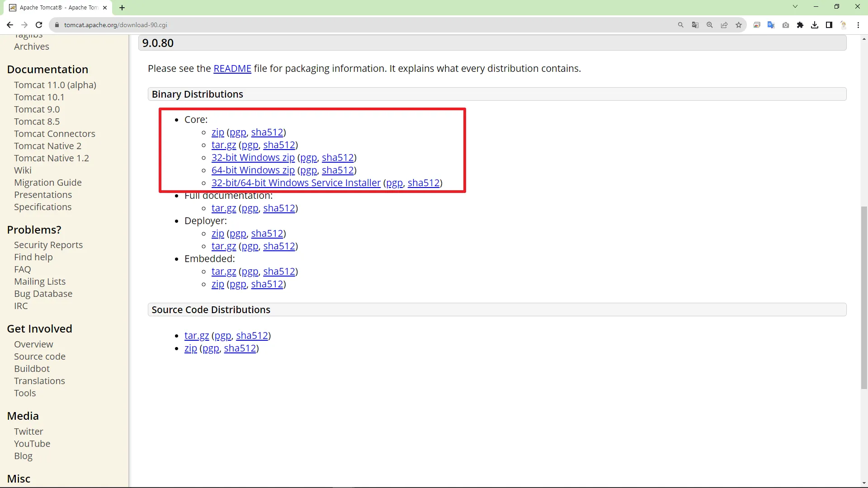Focus the address bar URL field
Screen dimensions: 868x488
(316, 25)
